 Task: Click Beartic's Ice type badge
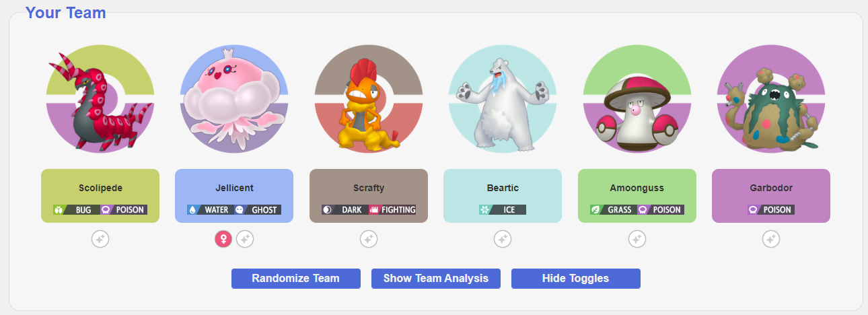503,210
